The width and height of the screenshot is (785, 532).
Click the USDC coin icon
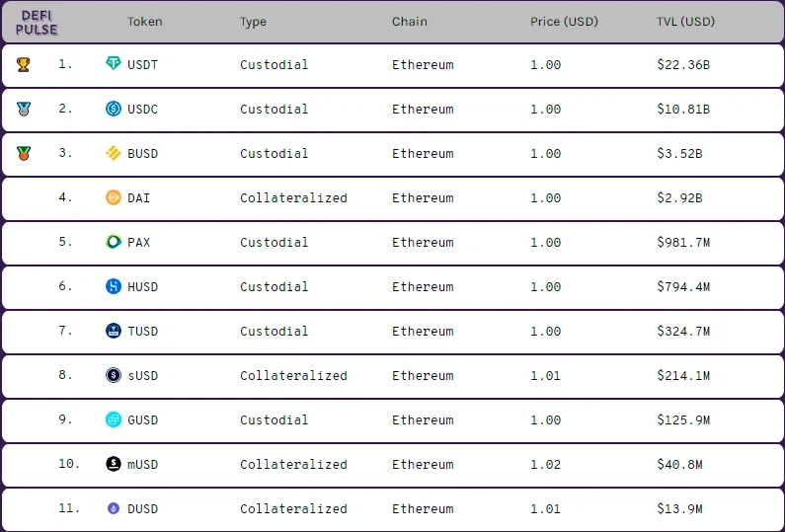coord(114,109)
